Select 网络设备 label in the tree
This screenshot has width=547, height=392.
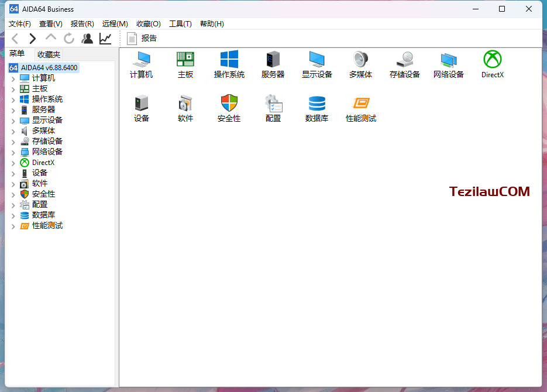[x=47, y=152]
